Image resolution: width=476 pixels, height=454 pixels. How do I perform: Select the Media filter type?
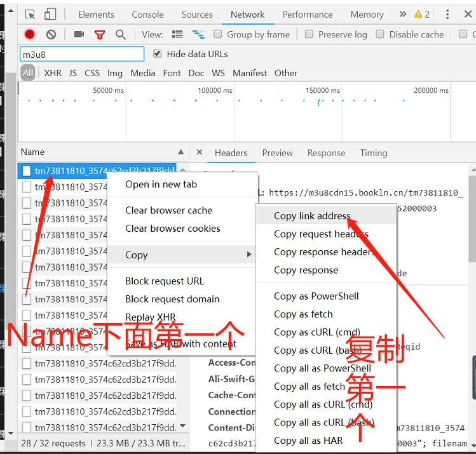142,73
